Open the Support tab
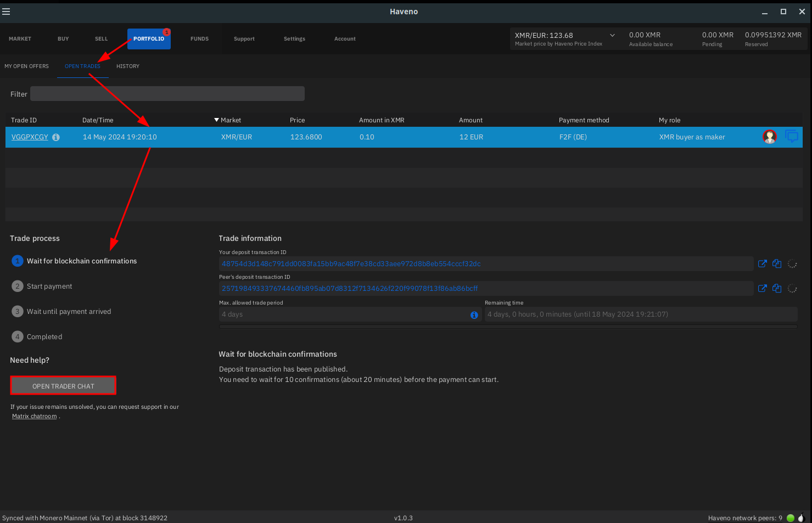Screen dimensions: 812x523 [244, 39]
